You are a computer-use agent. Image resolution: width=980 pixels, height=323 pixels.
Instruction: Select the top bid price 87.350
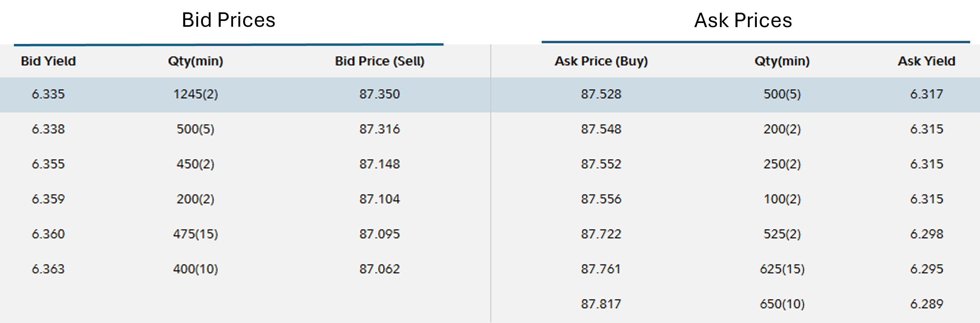click(379, 94)
